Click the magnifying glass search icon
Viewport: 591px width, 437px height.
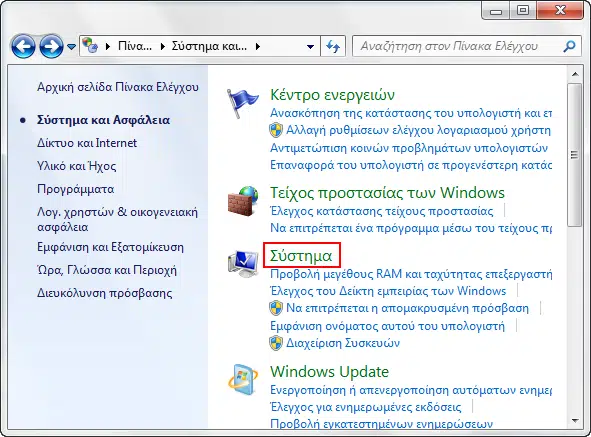569,46
